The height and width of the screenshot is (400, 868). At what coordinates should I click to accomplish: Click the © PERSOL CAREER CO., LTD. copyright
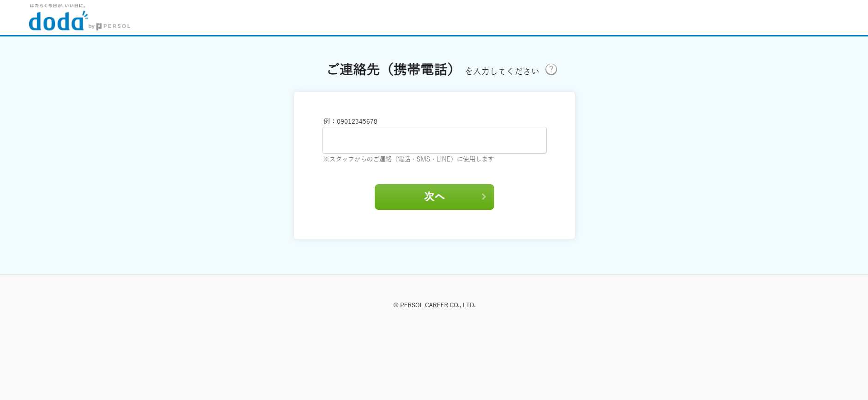point(434,305)
